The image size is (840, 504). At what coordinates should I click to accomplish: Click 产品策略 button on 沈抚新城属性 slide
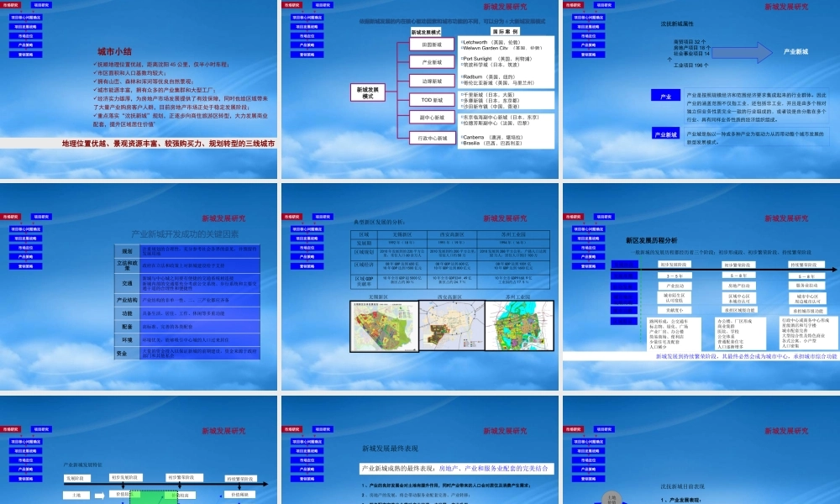pyautogui.click(x=588, y=45)
